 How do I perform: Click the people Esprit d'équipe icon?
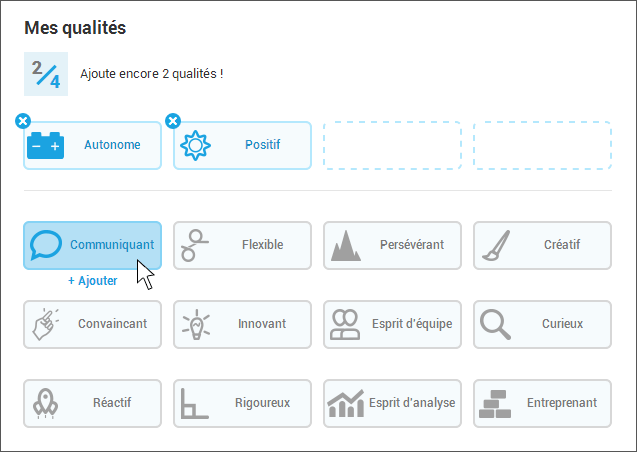pyautogui.click(x=345, y=324)
